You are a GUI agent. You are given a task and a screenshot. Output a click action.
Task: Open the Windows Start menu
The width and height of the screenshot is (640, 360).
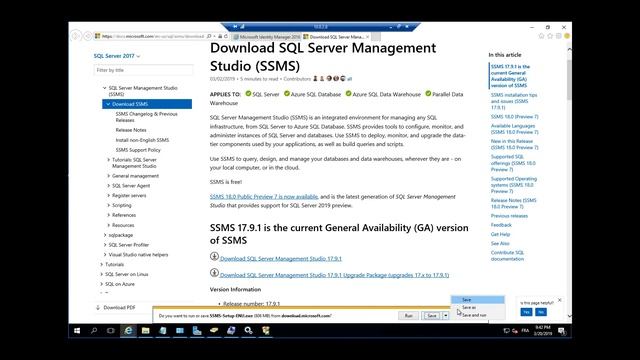pyautogui.click(x=77, y=331)
